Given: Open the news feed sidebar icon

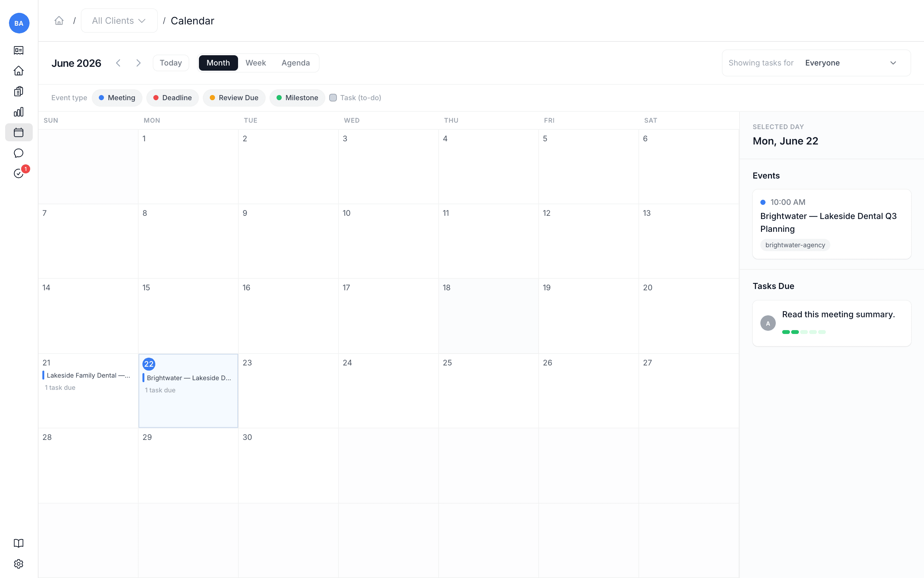Looking at the screenshot, I should (x=19, y=50).
